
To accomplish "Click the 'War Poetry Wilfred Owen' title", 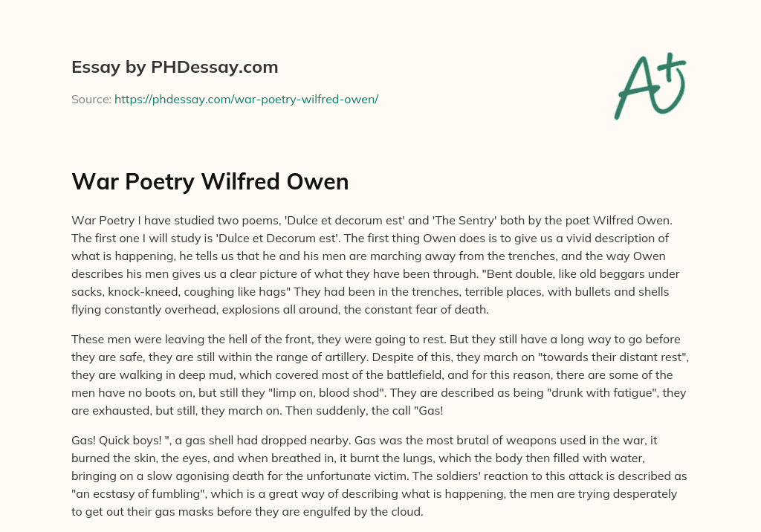I will (210, 181).
